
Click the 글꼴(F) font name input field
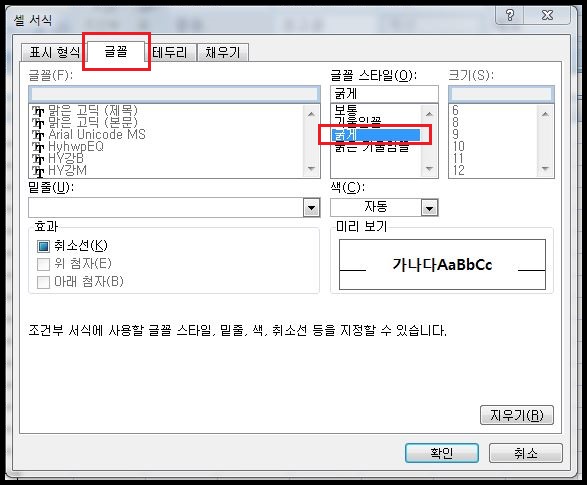pyautogui.click(x=174, y=94)
